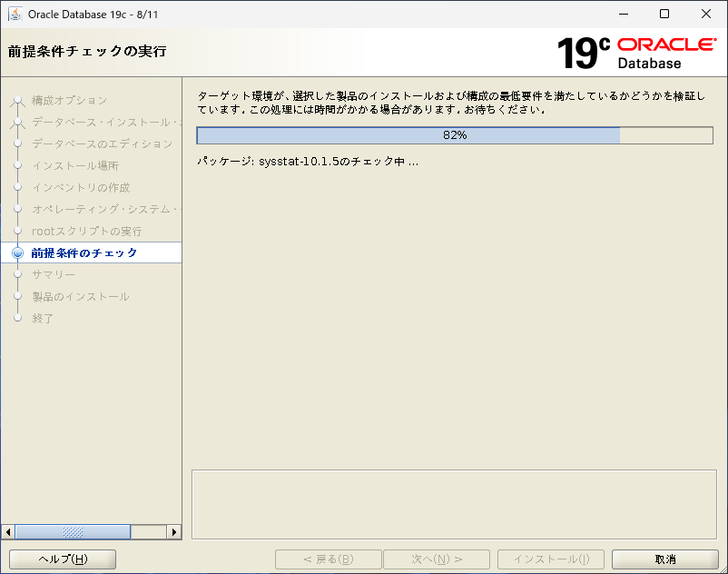The width and height of the screenshot is (728, 574).
Task: Cancel installation with 取消 button
Action: click(664, 559)
